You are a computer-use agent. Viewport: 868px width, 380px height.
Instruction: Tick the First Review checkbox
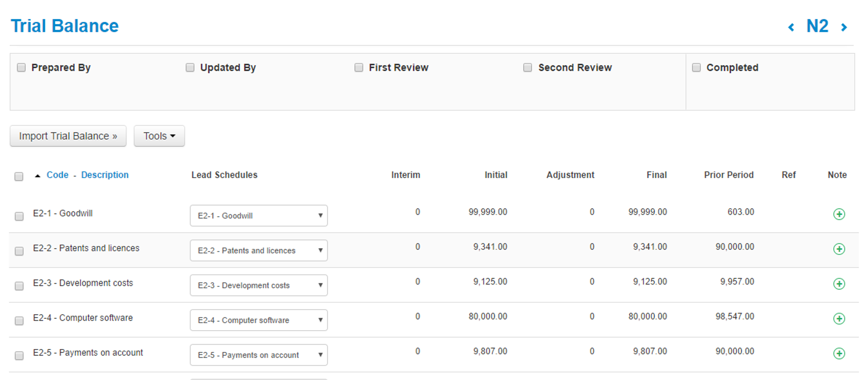(359, 67)
